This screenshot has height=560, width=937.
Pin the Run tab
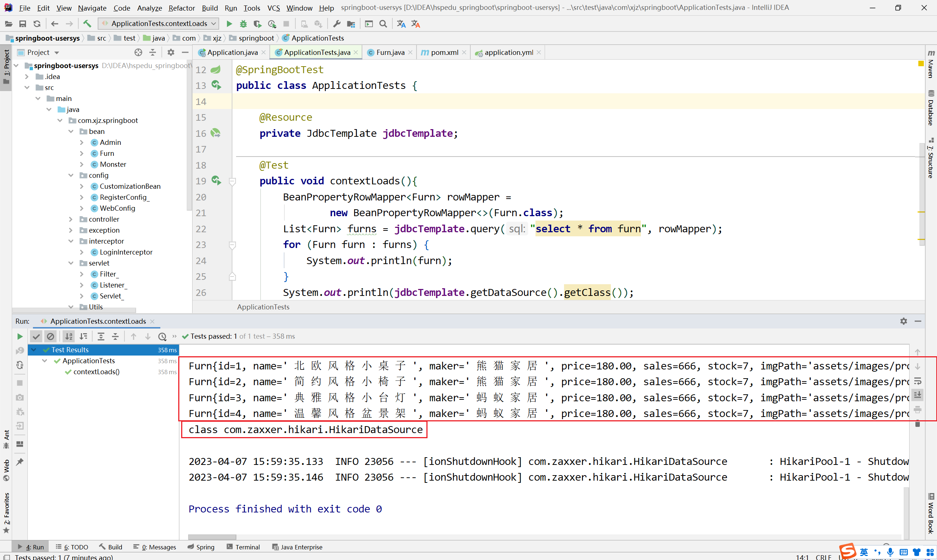click(20, 462)
